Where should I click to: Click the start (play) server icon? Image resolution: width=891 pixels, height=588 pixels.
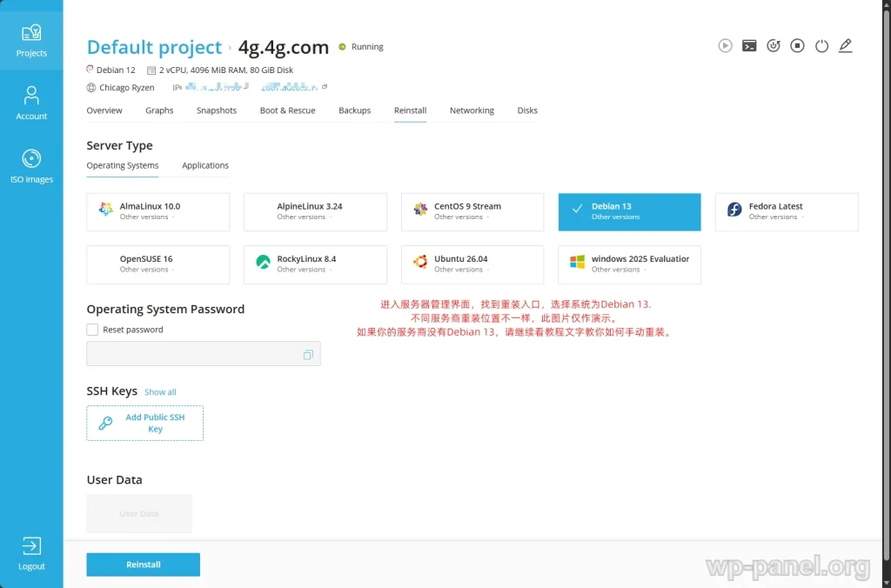725,45
